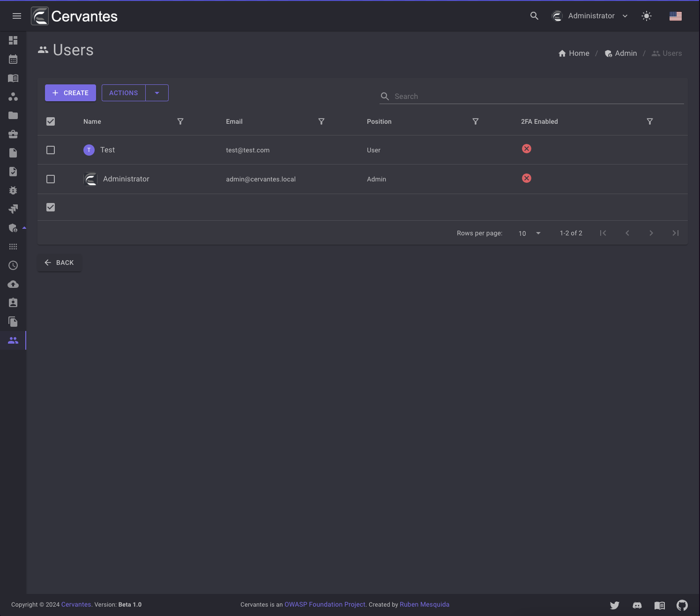Viewport: 700px width, 616px height.
Task: Open the Reports icon in sidebar
Action: point(13,209)
